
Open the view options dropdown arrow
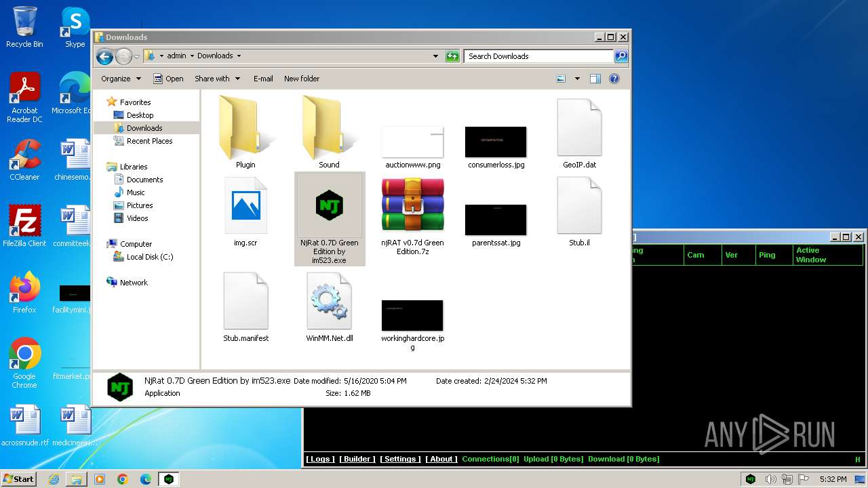pos(577,79)
